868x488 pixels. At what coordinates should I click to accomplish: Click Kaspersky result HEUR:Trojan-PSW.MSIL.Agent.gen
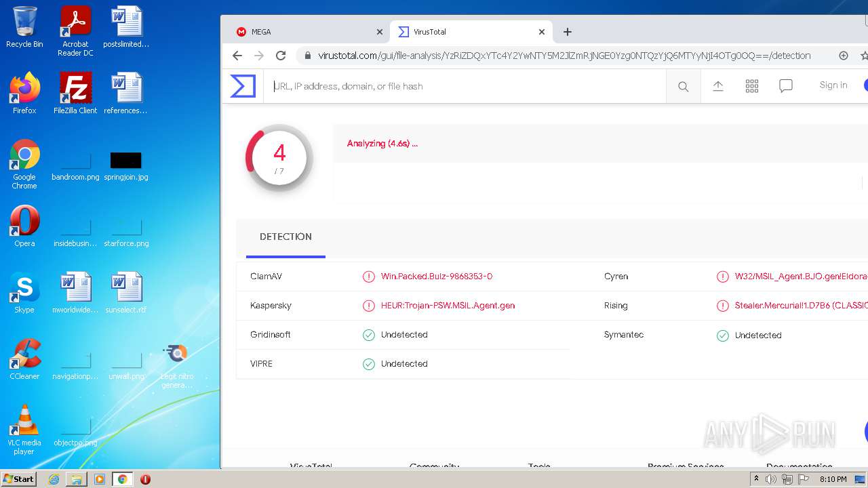click(448, 306)
